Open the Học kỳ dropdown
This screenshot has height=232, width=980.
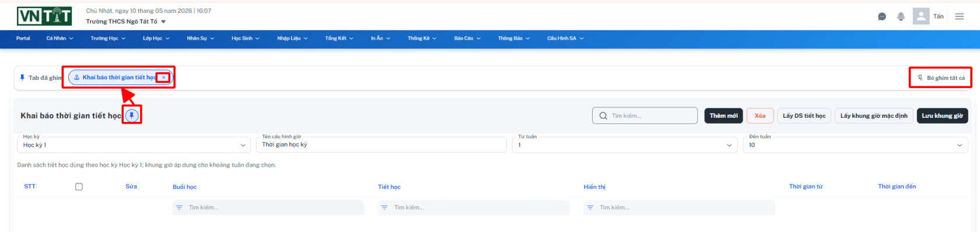pos(134,145)
